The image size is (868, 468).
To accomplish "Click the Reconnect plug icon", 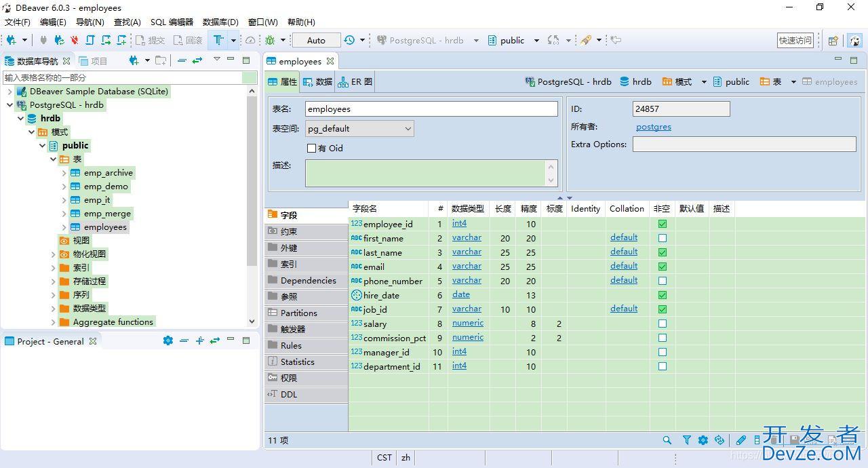I will (x=60, y=40).
